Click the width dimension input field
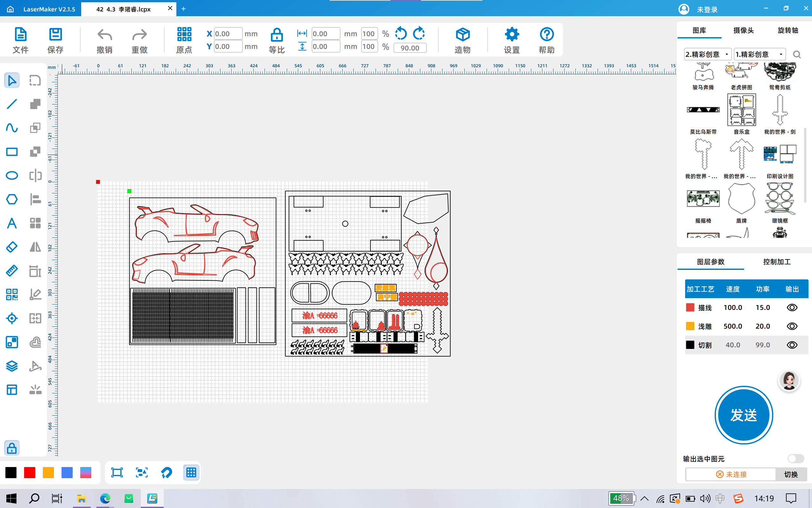The image size is (812, 508). (x=325, y=34)
